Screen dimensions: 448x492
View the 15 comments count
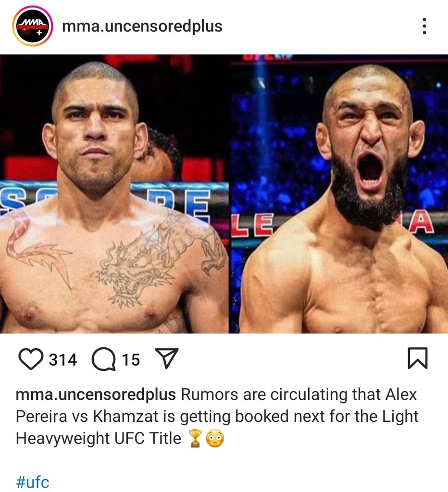(x=131, y=359)
